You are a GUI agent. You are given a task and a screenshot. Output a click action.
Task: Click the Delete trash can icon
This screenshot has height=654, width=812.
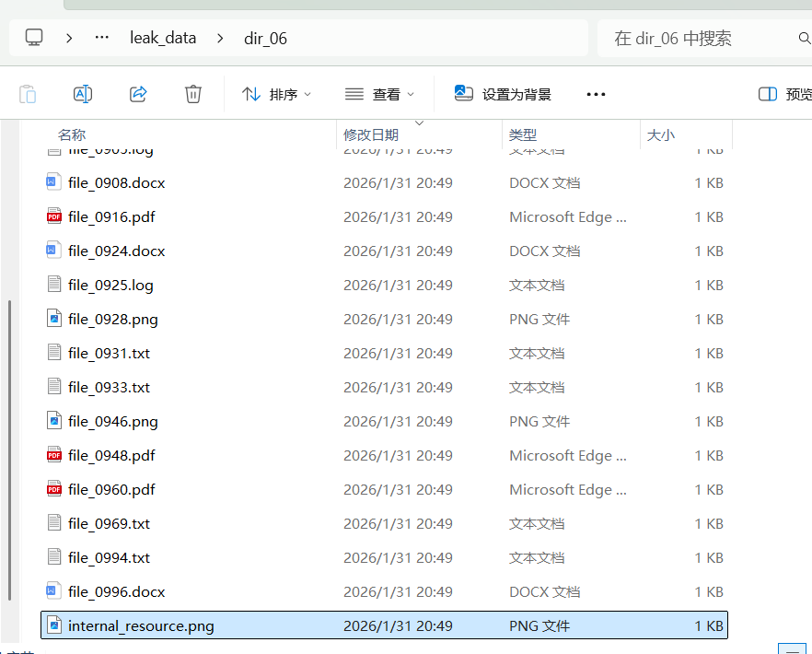click(193, 94)
